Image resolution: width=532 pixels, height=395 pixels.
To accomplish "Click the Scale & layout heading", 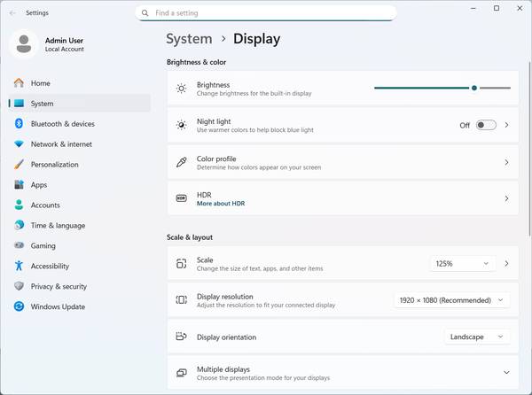I will coord(190,237).
